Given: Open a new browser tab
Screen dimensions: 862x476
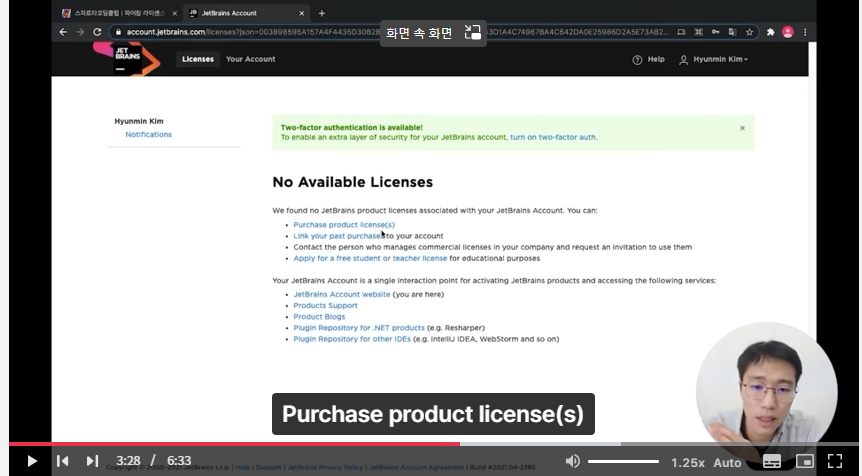Looking at the screenshot, I should (x=322, y=13).
